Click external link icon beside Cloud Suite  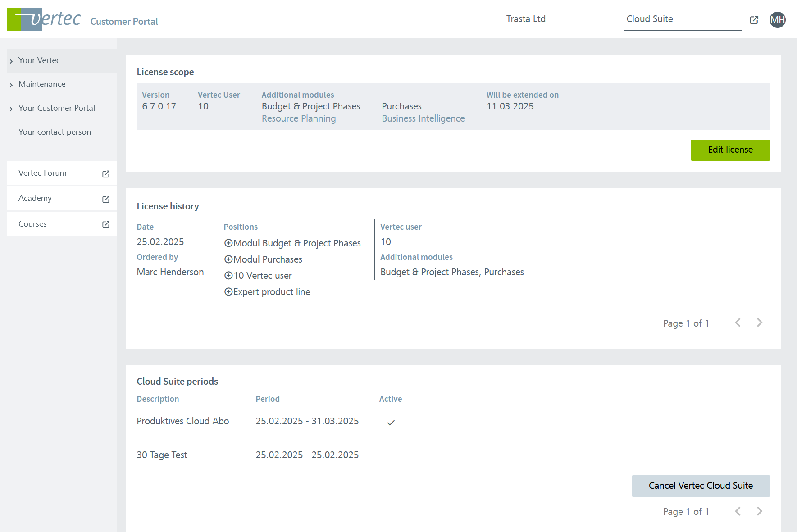coord(754,20)
